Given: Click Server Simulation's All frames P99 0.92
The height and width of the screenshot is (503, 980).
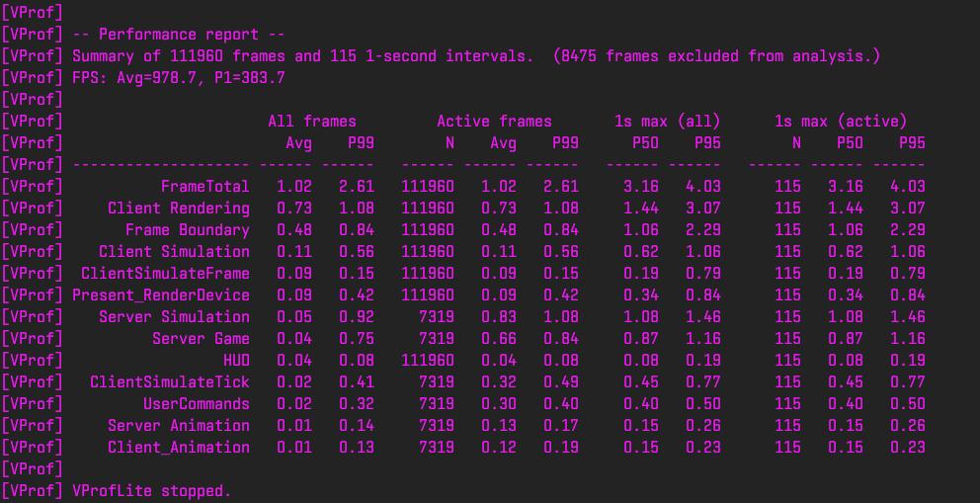Looking at the screenshot, I should pos(357,317).
